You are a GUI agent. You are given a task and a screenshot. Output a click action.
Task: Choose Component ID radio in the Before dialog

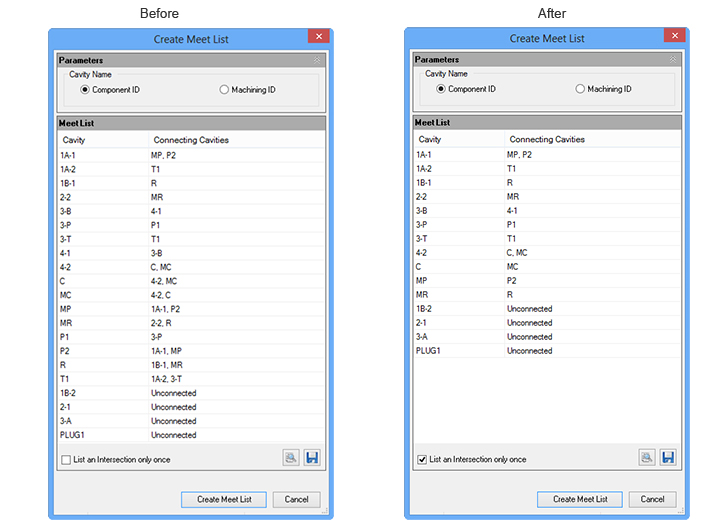click(85, 90)
